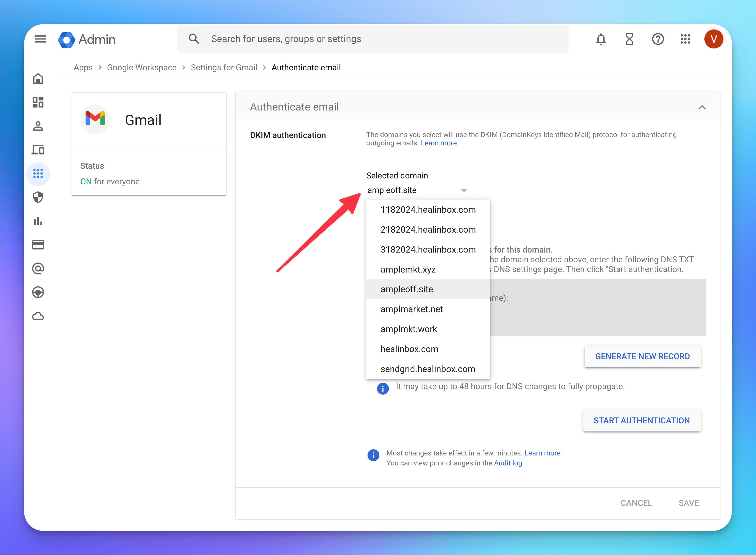Image resolution: width=756 pixels, height=555 pixels.
Task: Collapse the Authenticate email section
Action: click(702, 107)
